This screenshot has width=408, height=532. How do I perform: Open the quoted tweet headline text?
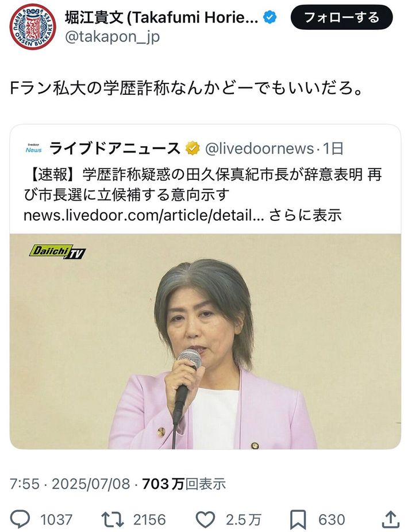pos(203,185)
